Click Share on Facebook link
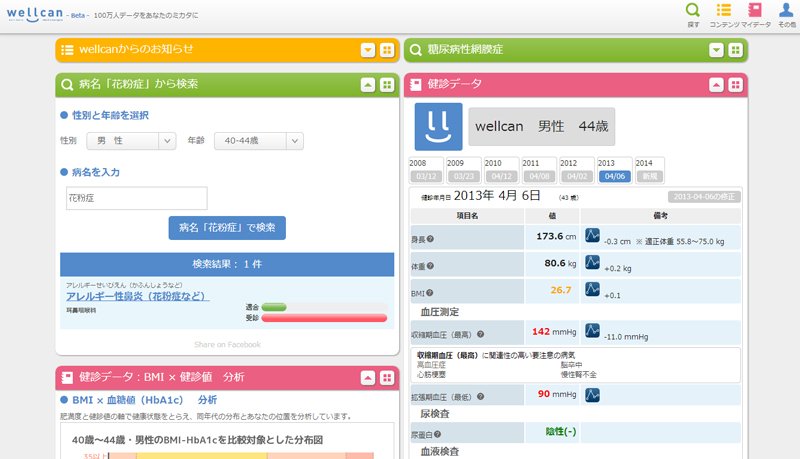Viewport: 800px width, 459px height. (227, 345)
